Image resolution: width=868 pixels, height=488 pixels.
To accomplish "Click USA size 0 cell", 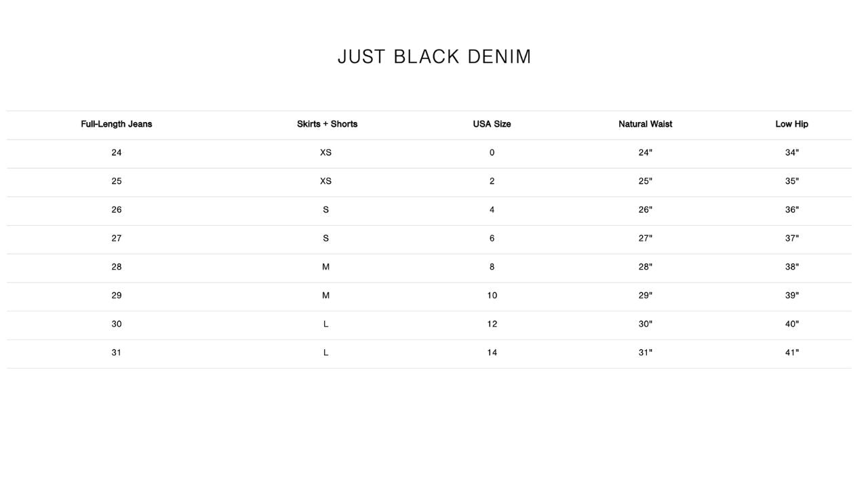I will coord(492,152).
